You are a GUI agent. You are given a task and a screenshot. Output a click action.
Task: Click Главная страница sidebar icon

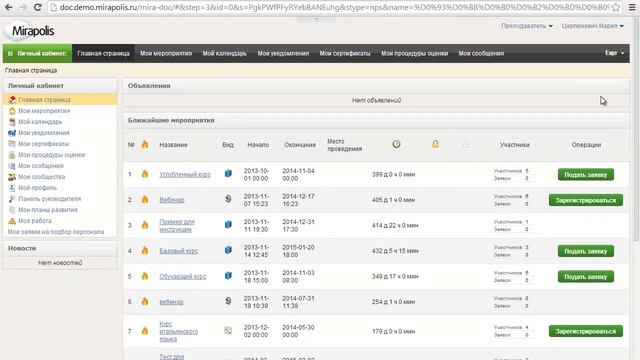[x=12, y=100]
